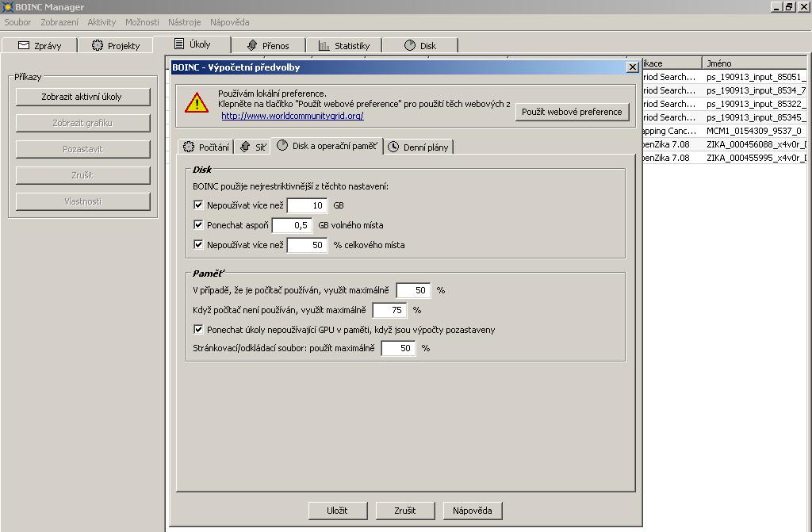Select task row ps_190913_input_85051
The height and width of the screenshot is (532, 812).
click(725, 77)
